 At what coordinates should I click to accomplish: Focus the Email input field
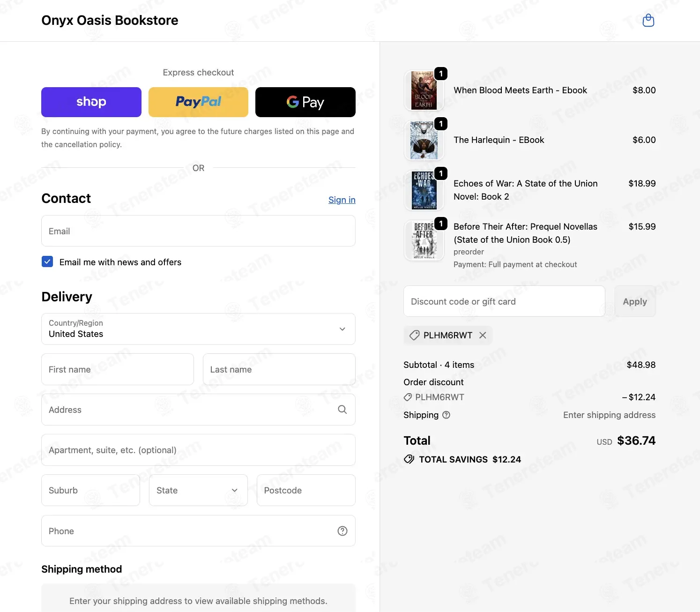[198, 231]
